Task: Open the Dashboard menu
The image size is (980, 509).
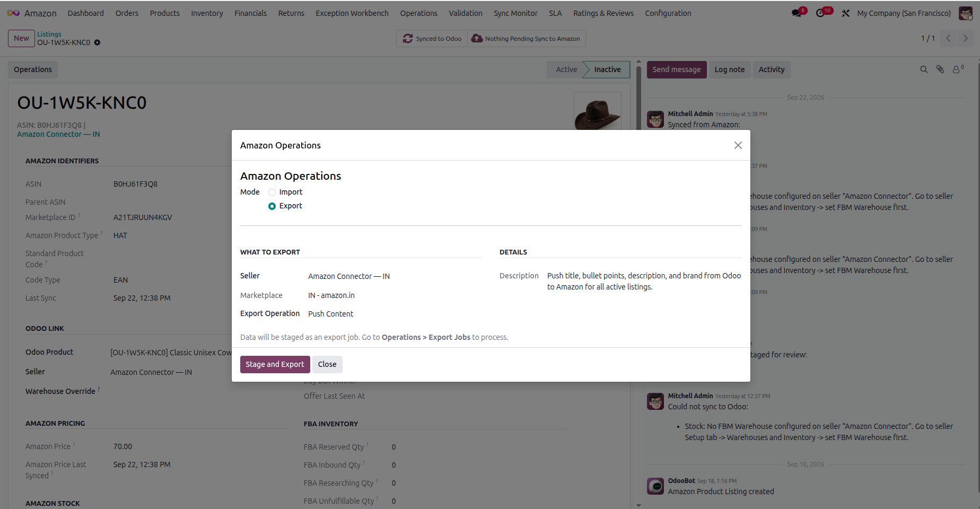Action: click(x=86, y=13)
